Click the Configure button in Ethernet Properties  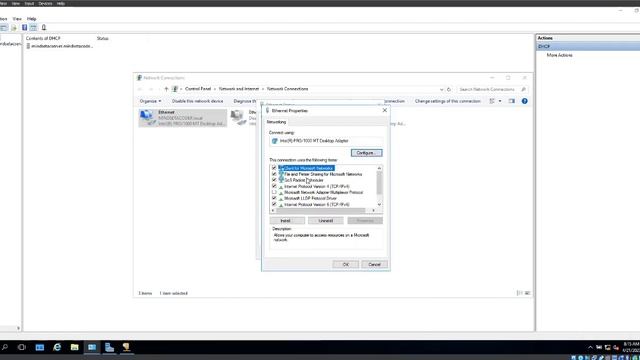[367, 153]
